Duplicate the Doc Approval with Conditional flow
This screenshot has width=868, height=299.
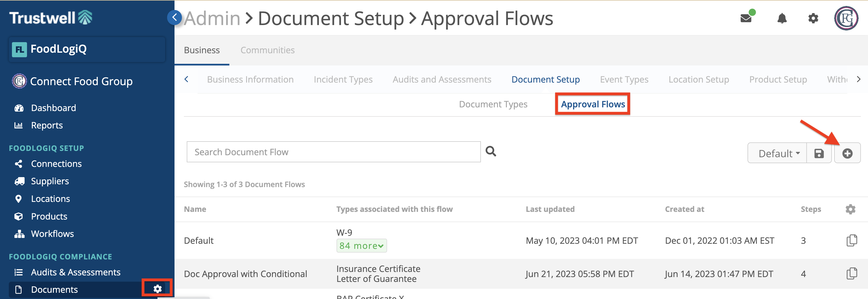(x=852, y=273)
